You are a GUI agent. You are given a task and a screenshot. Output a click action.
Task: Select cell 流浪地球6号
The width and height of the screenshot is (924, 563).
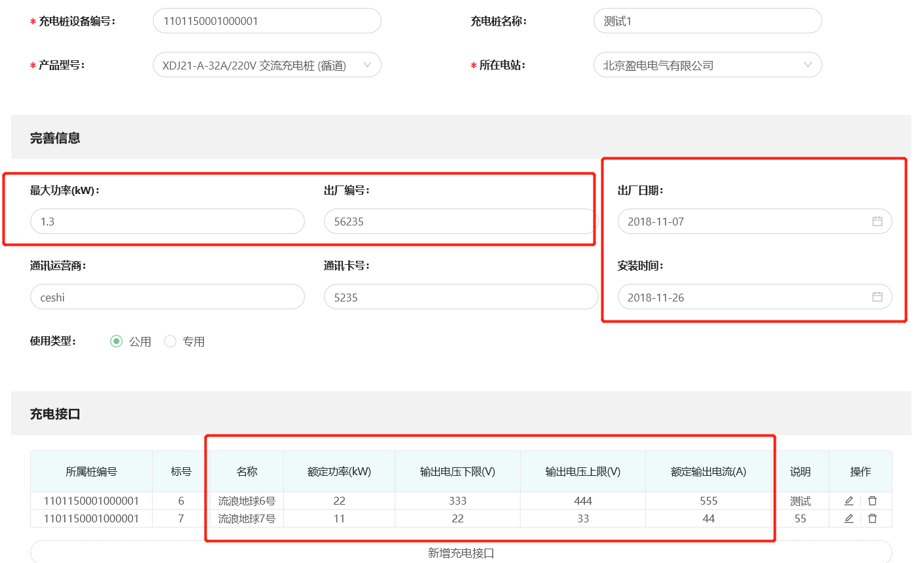(x=247, y=501)
